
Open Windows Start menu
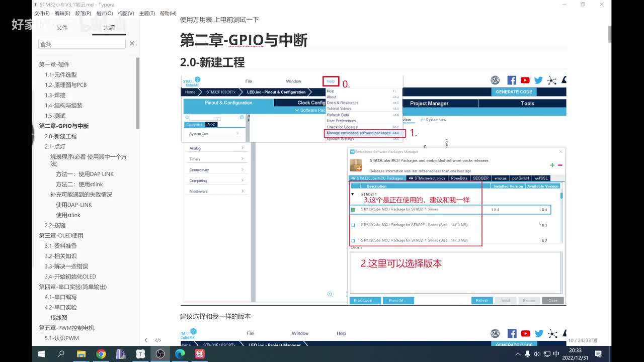pyautogui.click(x=42, y=354)
